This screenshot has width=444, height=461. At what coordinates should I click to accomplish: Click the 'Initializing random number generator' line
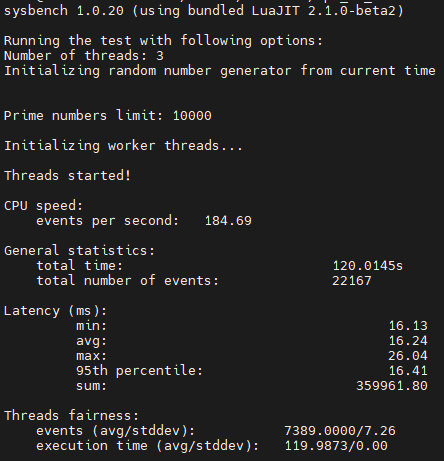(220, 71)
